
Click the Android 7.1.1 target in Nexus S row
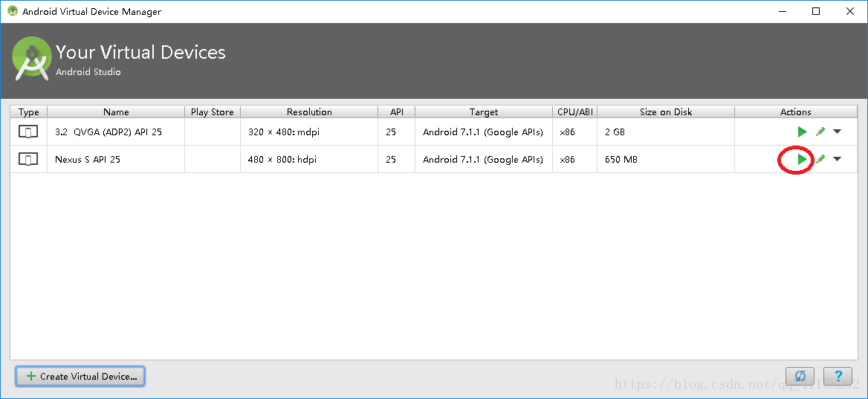[484, 160]
